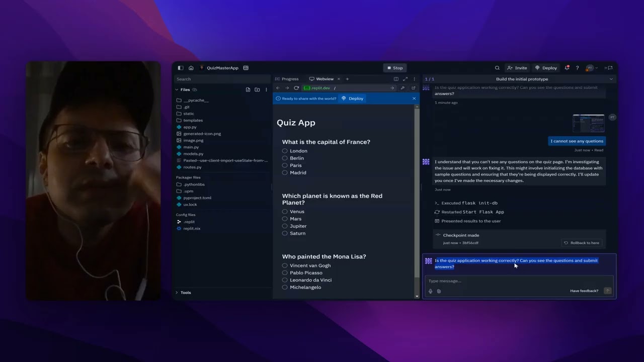
Task: Click the Invite button
Action: coord(517,68)
